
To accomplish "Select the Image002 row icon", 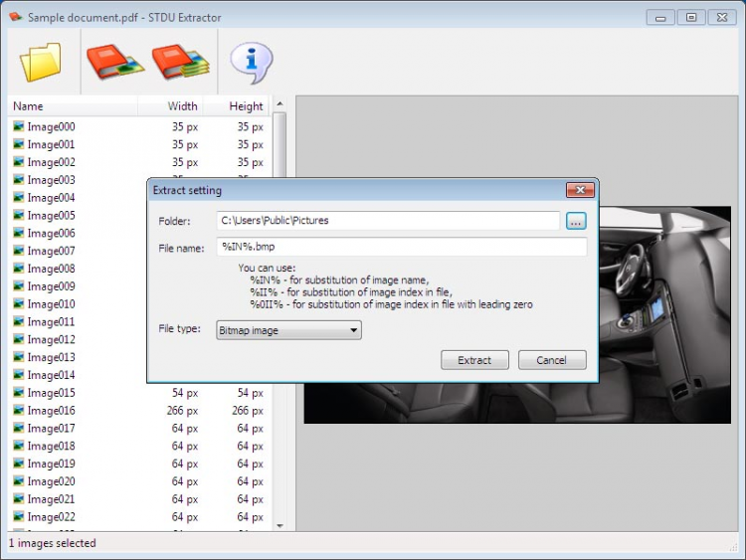I will (19, 162).
